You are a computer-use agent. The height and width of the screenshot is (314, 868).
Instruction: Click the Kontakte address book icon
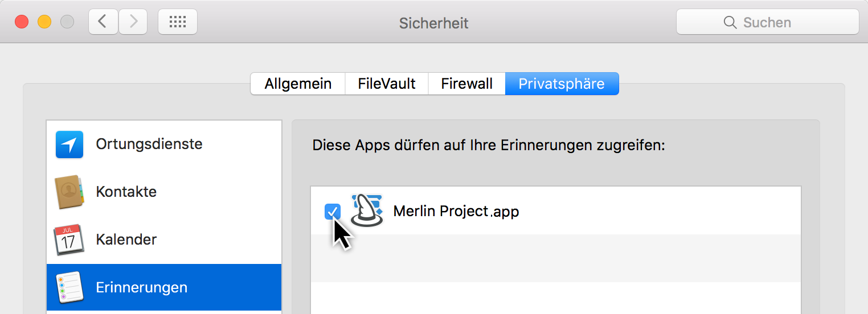point(69,192)
